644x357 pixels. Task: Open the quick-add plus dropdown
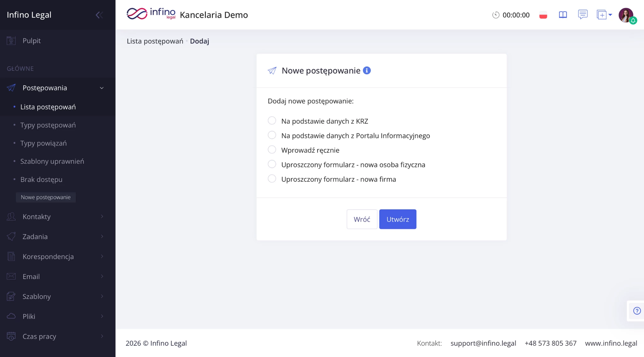coord(604,15)
